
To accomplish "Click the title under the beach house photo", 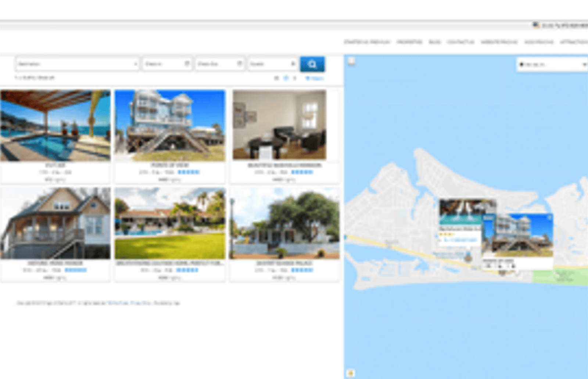I will point(170,165).
